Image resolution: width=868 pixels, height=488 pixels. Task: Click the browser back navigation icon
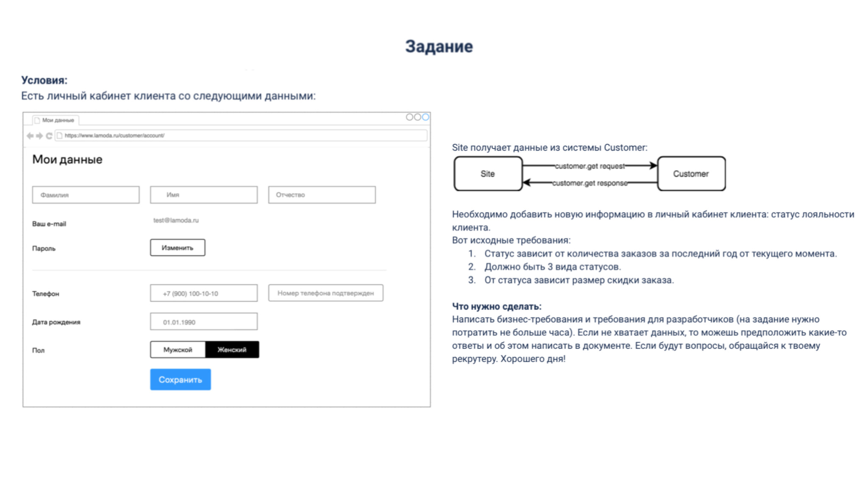29,135
